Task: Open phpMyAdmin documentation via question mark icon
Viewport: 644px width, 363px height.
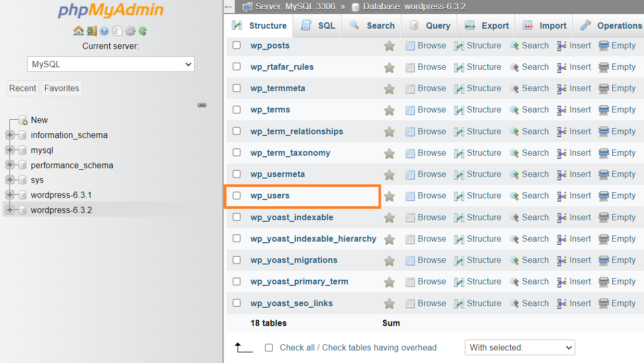Action: click(105, 31)
